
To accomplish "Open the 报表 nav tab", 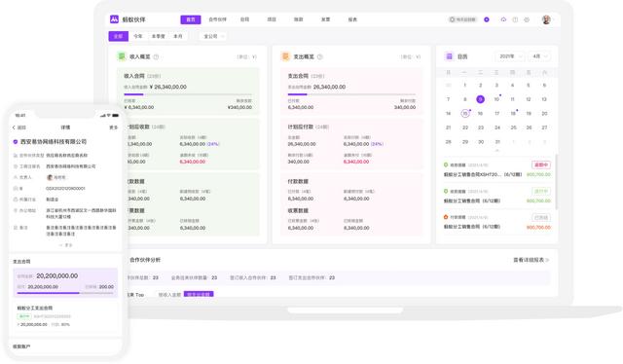I will (352, 19).
